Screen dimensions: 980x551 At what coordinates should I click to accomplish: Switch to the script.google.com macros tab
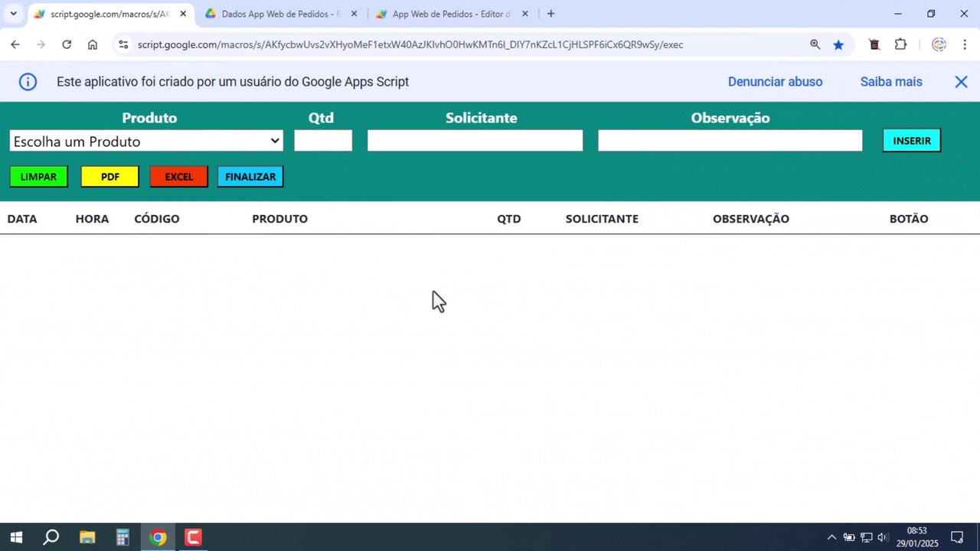point(109,14)
